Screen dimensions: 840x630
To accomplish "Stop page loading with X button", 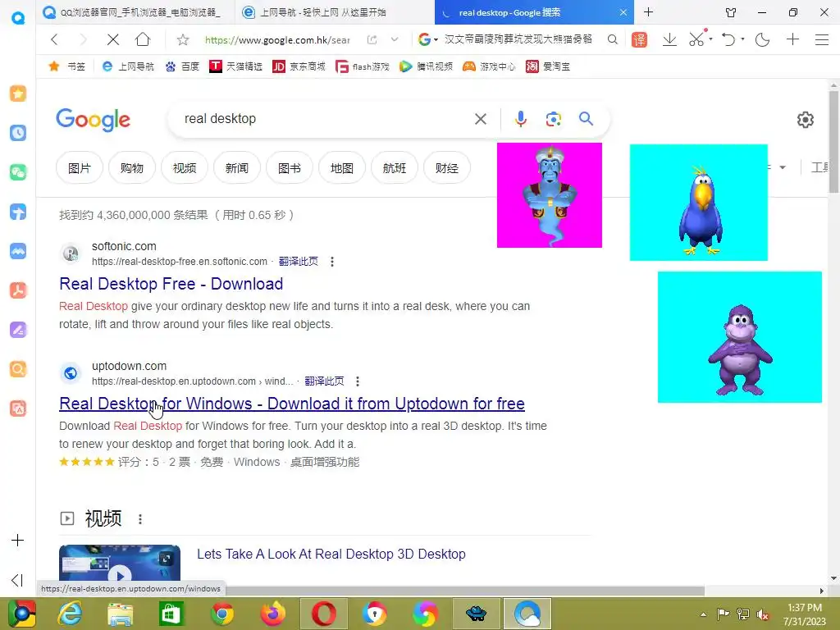I will tap(113, 39).
